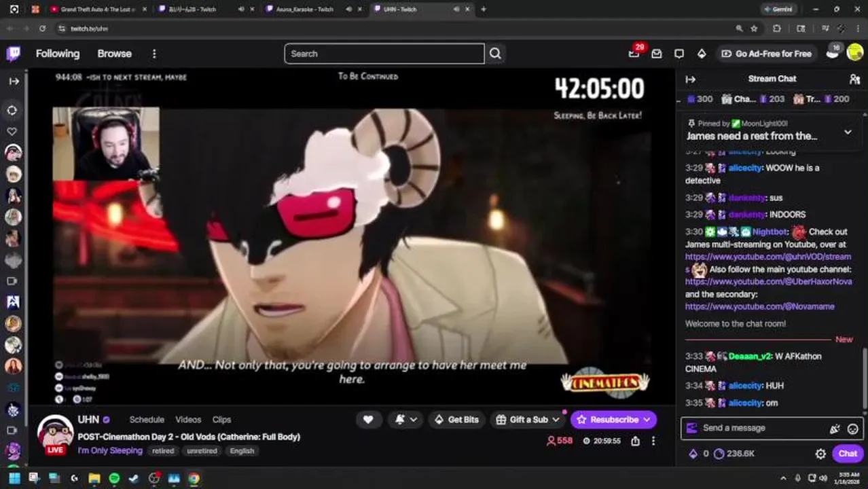Click the retired stream tag
The width and height of the screenshot is (868, 489).
click(x=163, y=451)
